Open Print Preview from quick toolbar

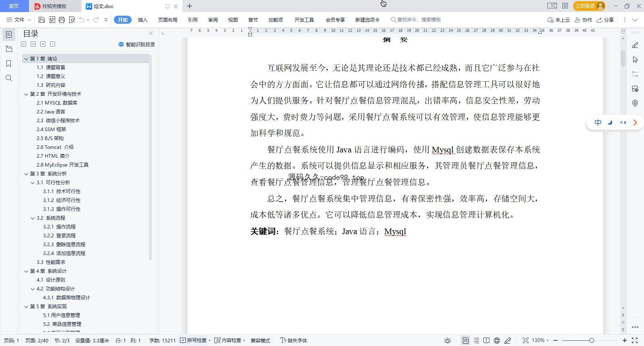click(x=72, y=20)
